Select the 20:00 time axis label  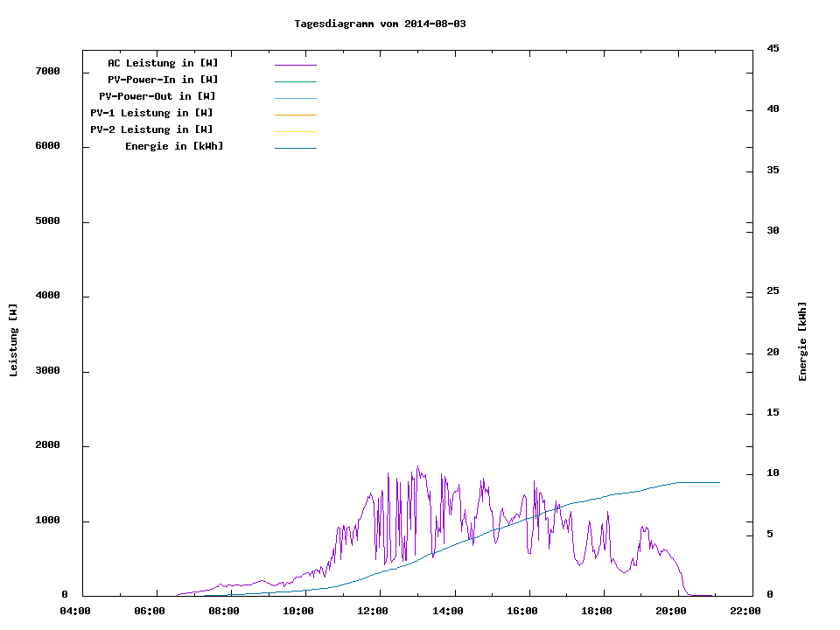(x=671, y=611)
